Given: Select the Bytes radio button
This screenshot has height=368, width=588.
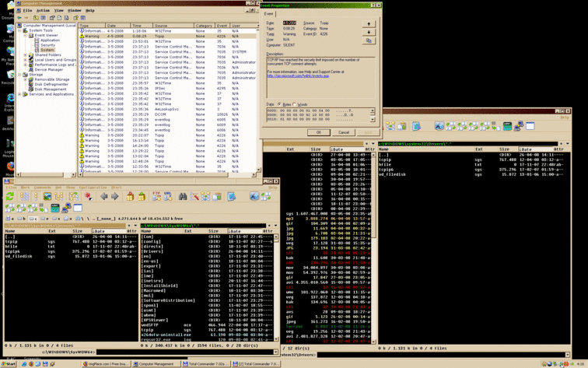Looking at the screenshot, I should (x=279, y=104).
